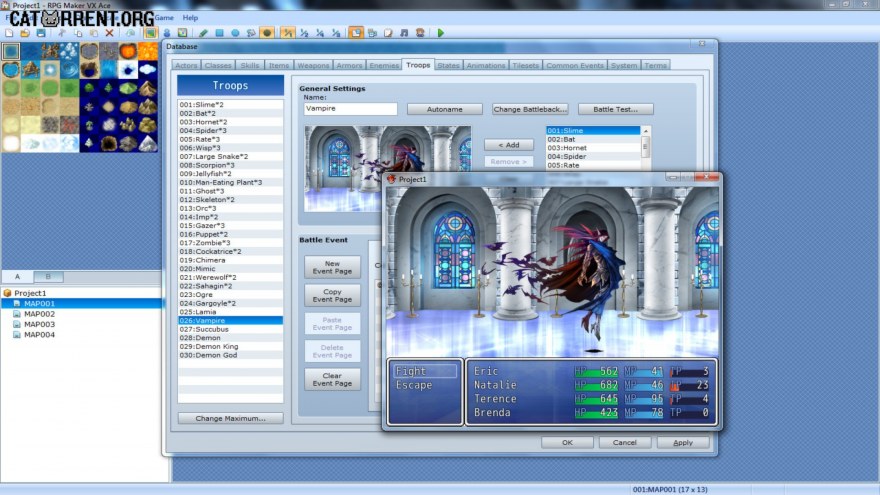Switch to the Weapons tab
The width and height of the screenshot is (880, 495).
(313, 66)
